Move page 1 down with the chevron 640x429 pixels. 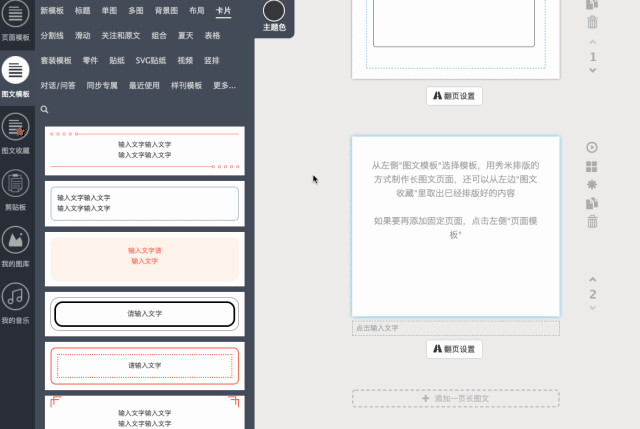click(593, 70)
